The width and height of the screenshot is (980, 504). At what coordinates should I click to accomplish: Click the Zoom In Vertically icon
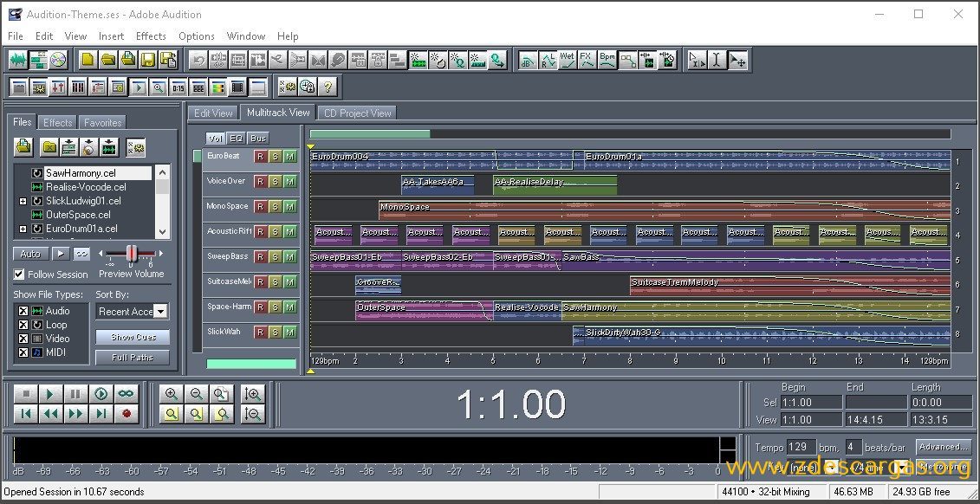(253, 393)
